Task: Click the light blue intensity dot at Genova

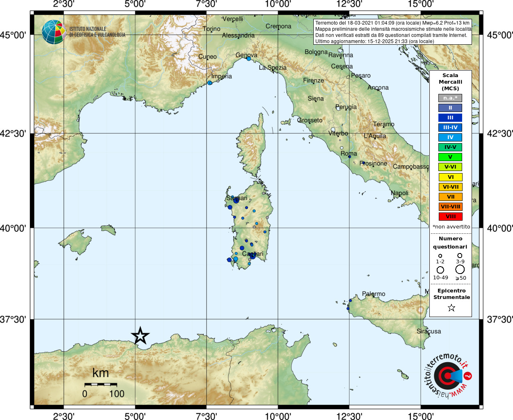Action: (x=249, y=59)
